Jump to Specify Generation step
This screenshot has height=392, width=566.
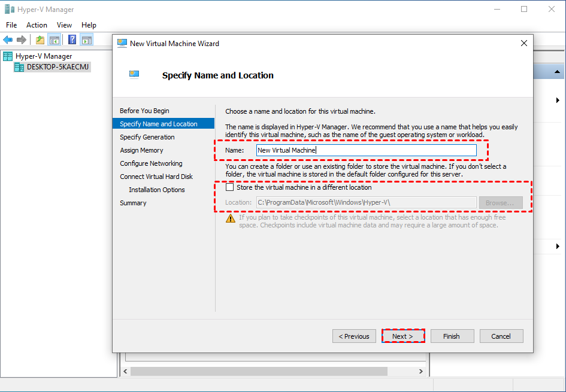(x=147, y=137)
